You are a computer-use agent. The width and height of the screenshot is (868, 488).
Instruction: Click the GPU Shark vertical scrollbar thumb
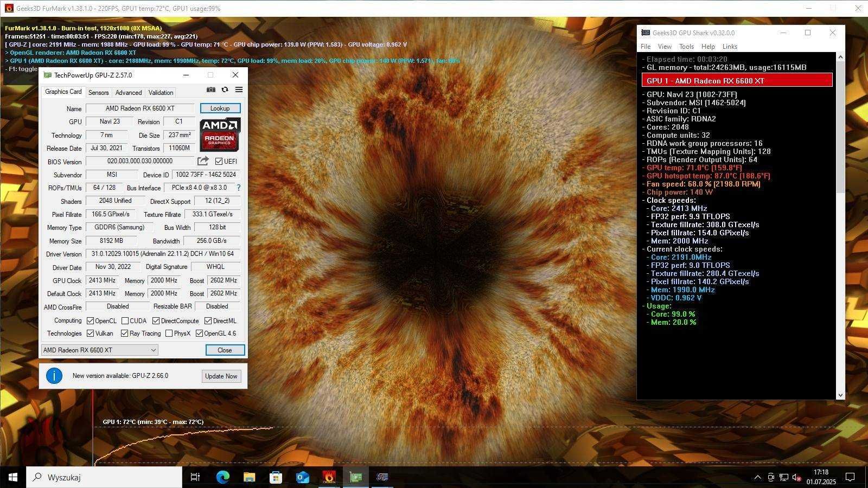[840, 126]
